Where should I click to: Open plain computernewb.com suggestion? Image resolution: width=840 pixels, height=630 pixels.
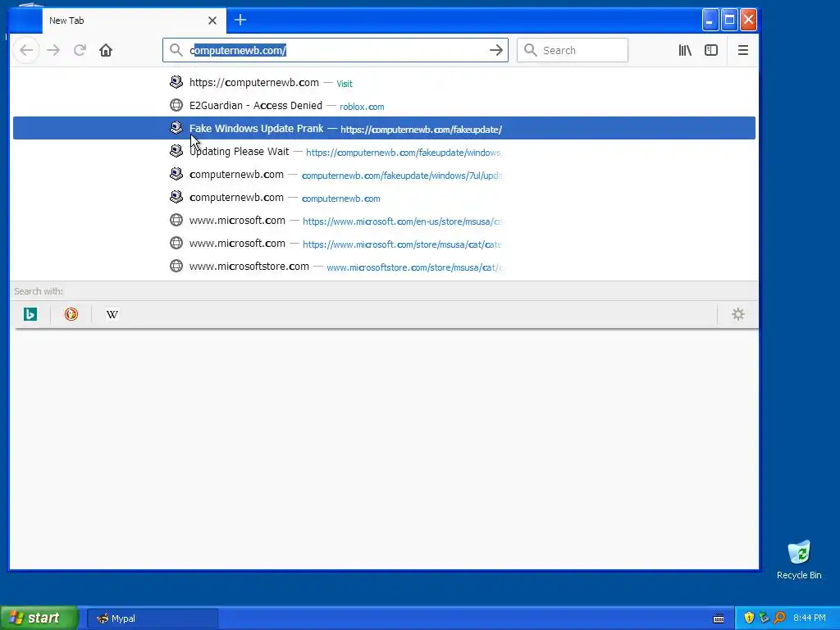pyautogui.click(x=384, y=198)
